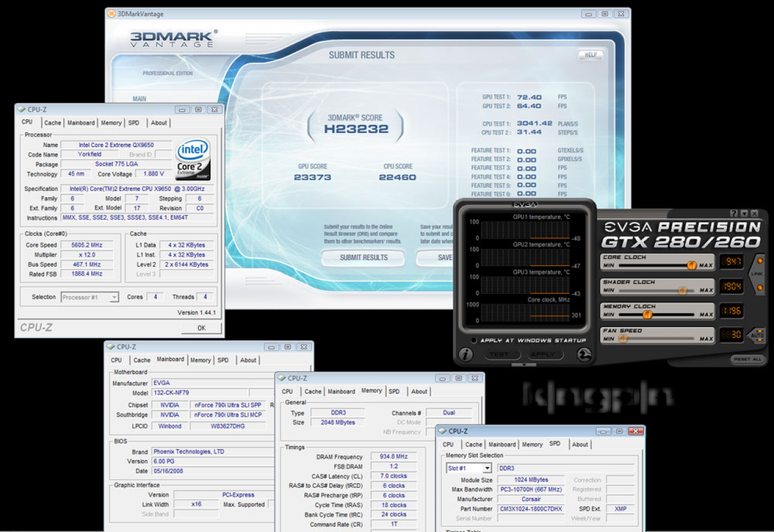The image size is (774, 532).
Task: Click the Save button in 3DMark Vantage
Action: point(435,258)
